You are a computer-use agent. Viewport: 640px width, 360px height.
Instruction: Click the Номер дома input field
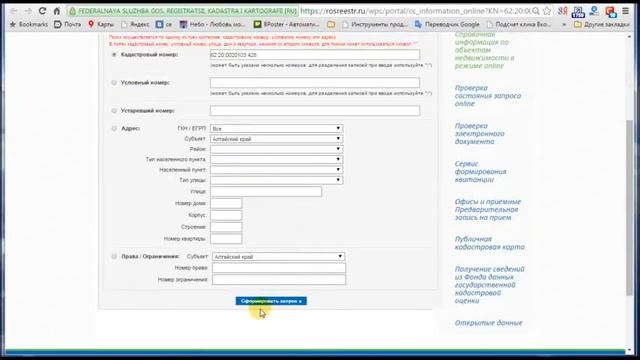226,203
